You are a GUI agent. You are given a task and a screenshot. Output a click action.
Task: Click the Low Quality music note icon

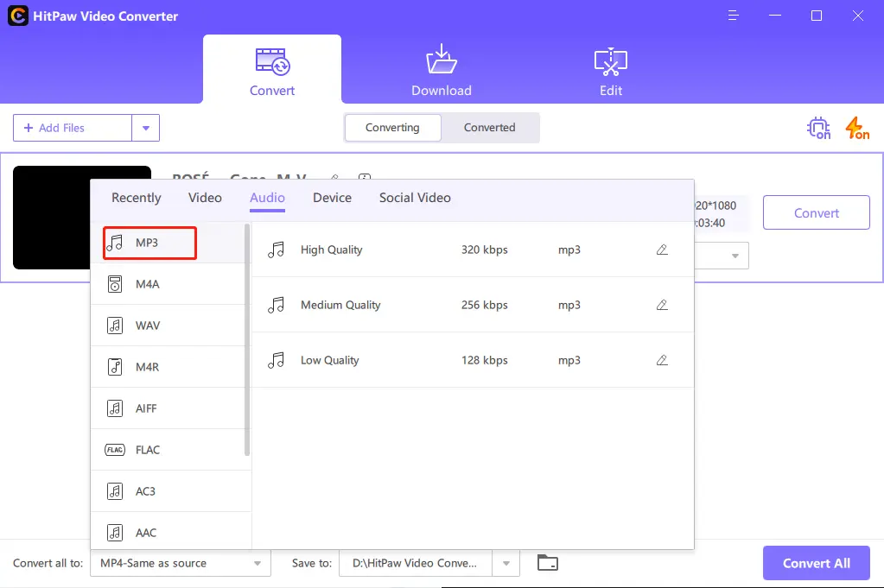coord(277,360)
